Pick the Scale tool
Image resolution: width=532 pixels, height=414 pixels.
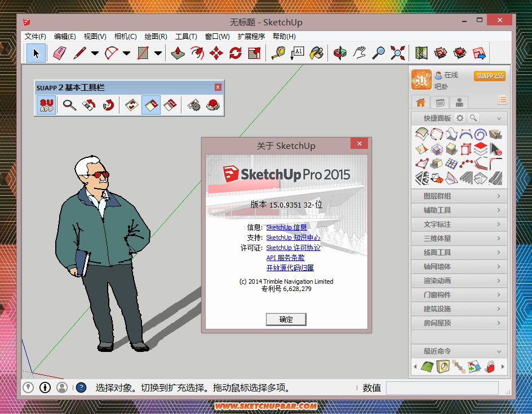(x=254, y=53)
